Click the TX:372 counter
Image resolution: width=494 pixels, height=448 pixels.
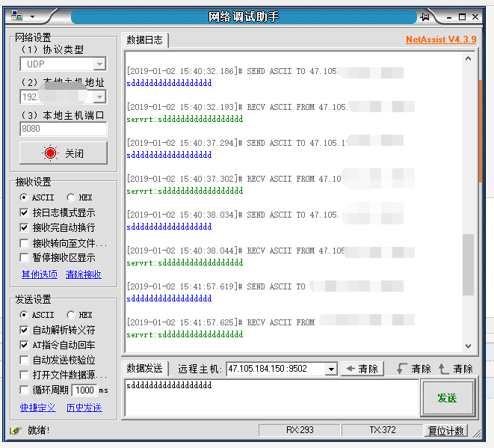pos(382,430)
